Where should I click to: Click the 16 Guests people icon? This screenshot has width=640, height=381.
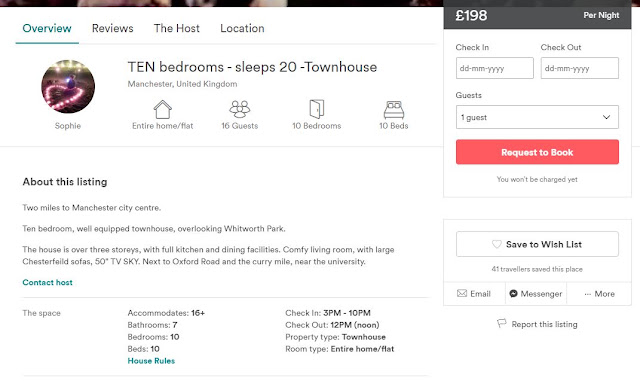(240, 109)
